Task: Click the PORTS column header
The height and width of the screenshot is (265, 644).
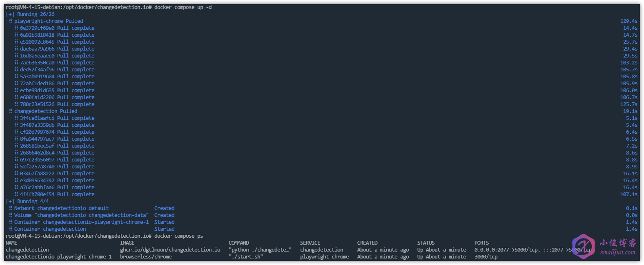Action: pyautogui.click(x=482, y=243)
